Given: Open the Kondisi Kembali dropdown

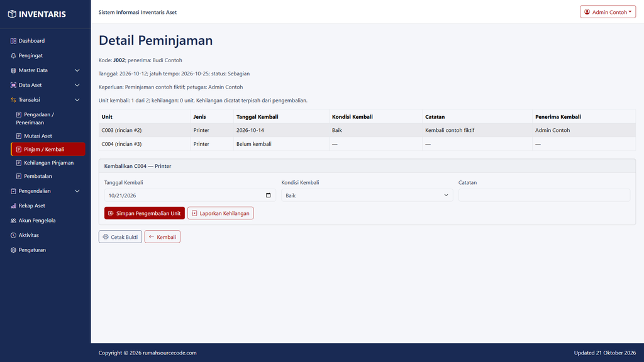Looking at the screenshot, I should [367, 195].
